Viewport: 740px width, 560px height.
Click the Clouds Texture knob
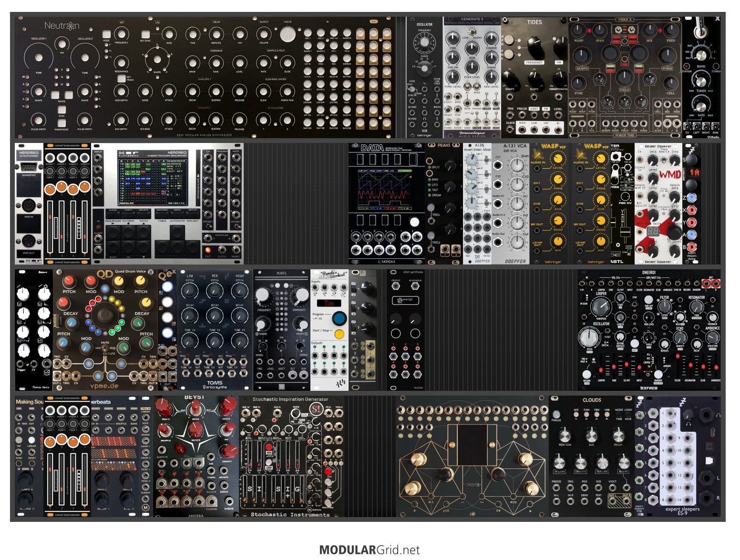[602, 462]
